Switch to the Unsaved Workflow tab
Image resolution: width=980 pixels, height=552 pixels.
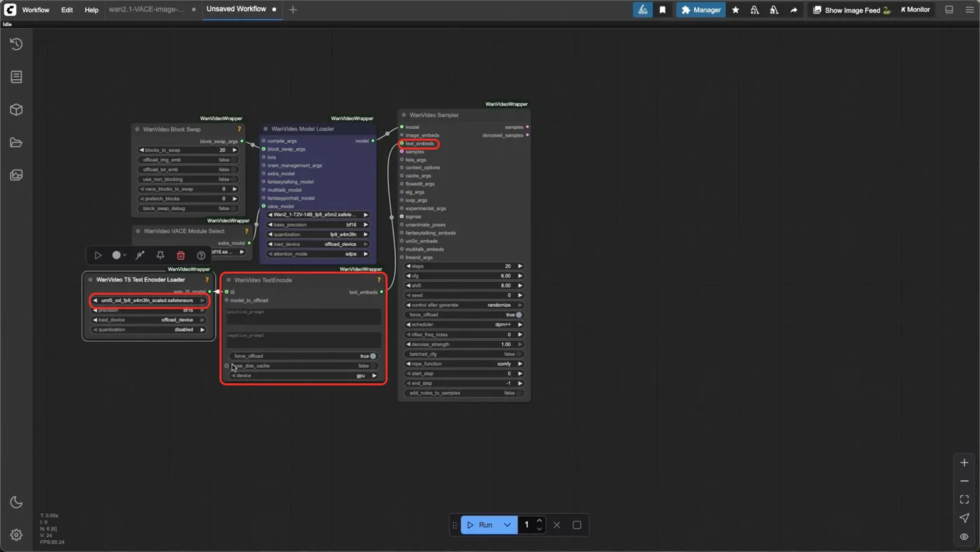click(x=236, y=9)
